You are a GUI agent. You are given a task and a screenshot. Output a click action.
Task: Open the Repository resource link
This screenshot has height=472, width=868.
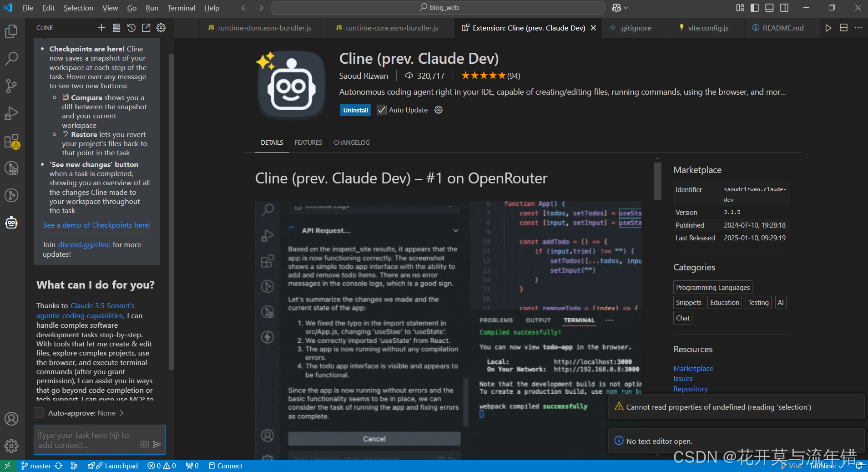point(691,389)
